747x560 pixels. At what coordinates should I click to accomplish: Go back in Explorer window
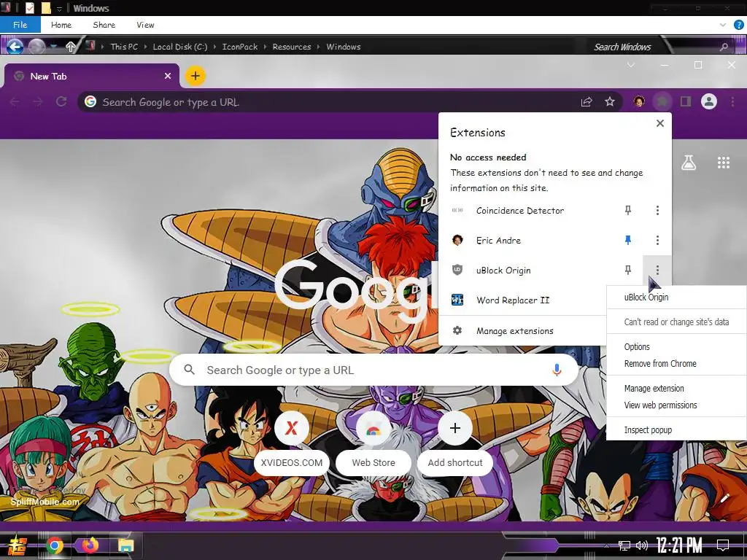(x=15, y=46)
